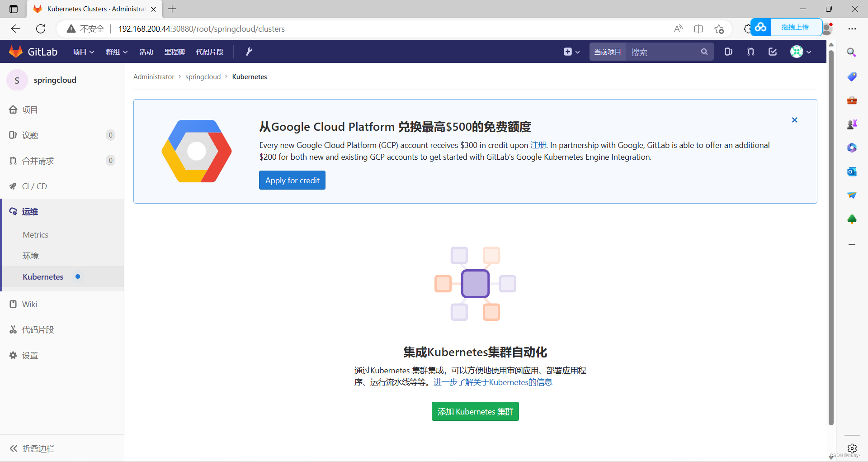Image resolution: width=868 pixels, height=462 pixels.
Task: Open merge requests icon in top navbar
Action: 751,52
